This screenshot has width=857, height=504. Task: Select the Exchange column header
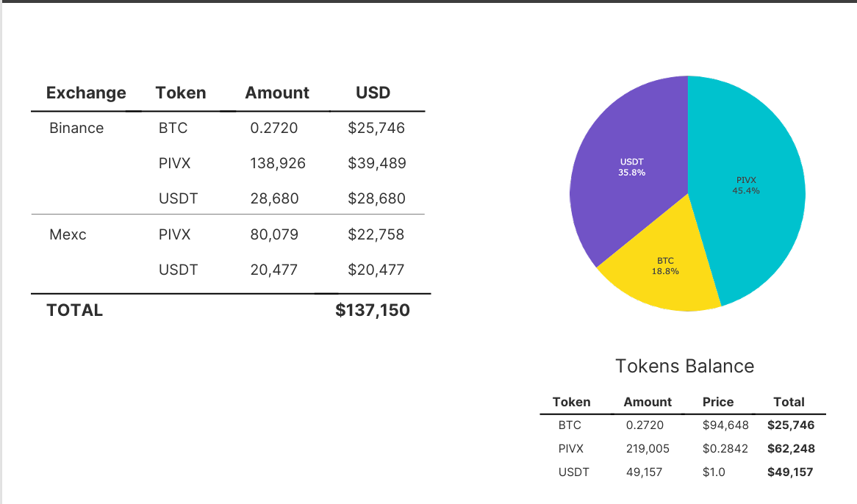pos(86,93)
